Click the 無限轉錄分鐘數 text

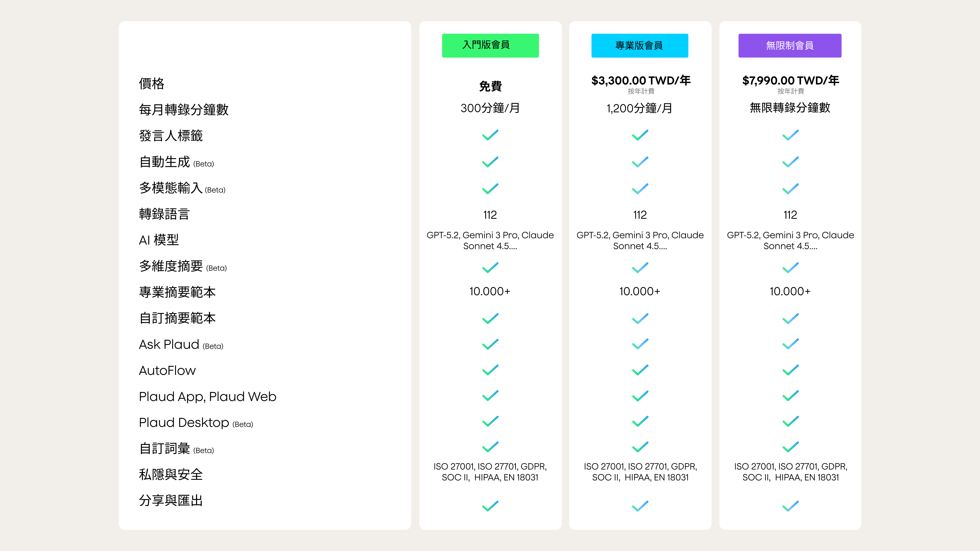point(790,108)
